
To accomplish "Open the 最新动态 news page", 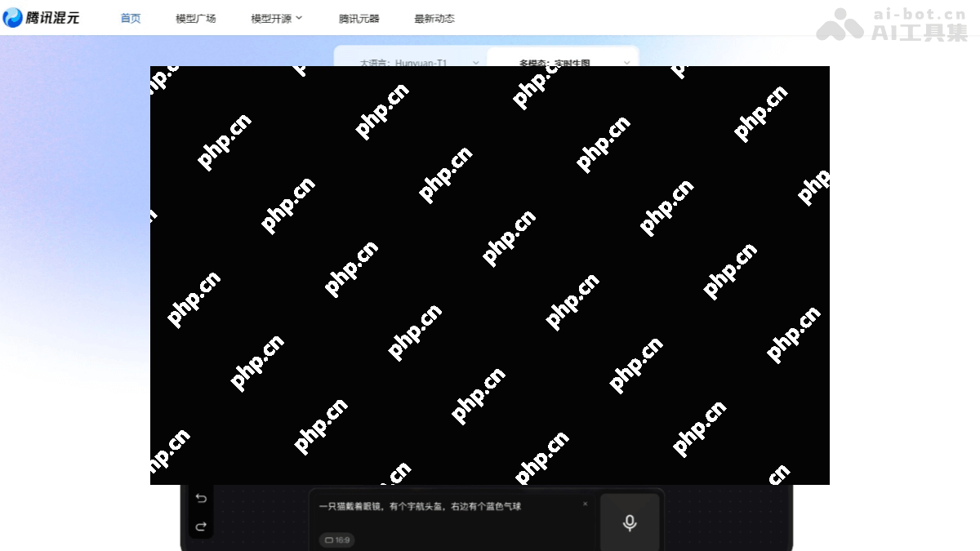I will click(x=434, y=18).
